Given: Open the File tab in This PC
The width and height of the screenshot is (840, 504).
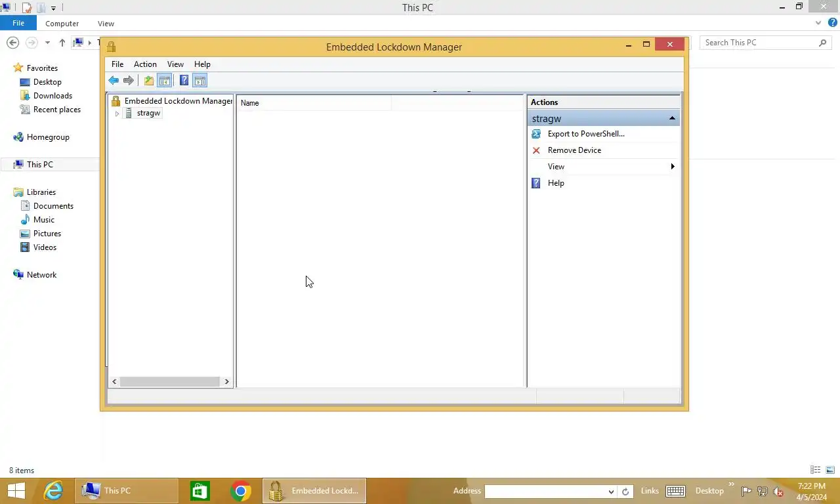Looking at the screenshot, I should coord(18,23).
